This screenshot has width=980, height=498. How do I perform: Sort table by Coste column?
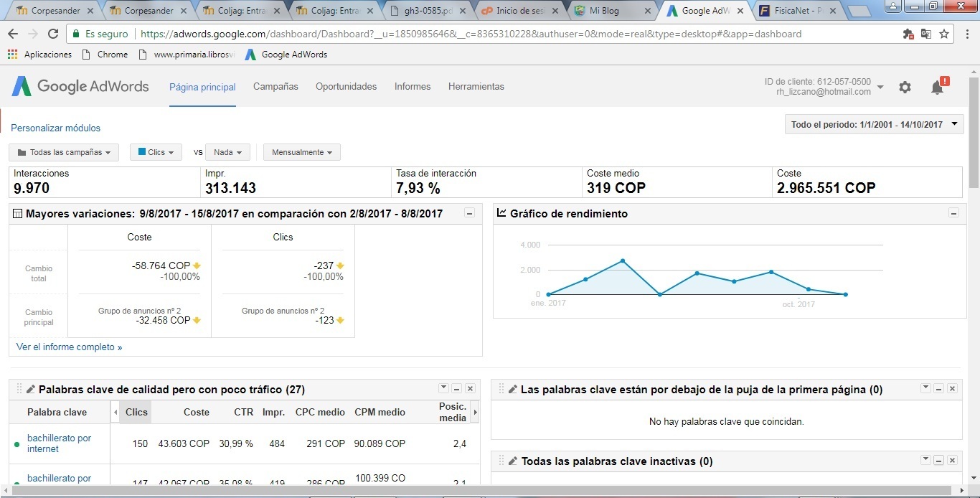[197, 412]
